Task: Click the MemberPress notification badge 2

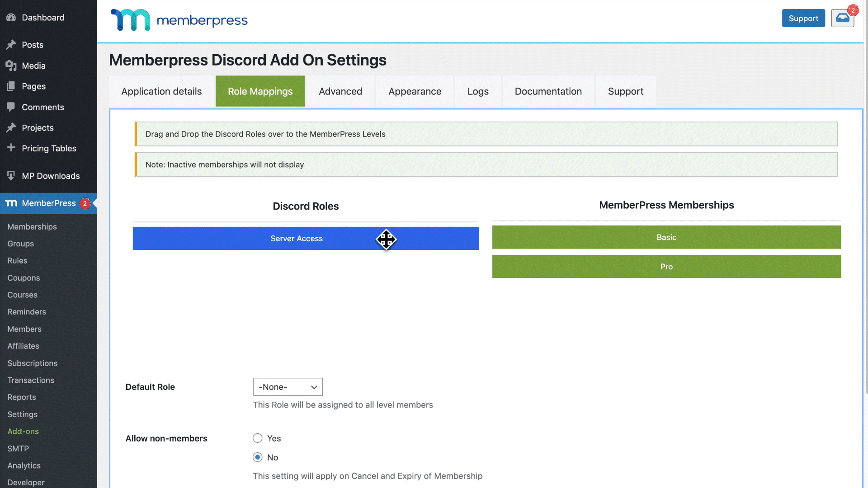Action: [85, 203]
